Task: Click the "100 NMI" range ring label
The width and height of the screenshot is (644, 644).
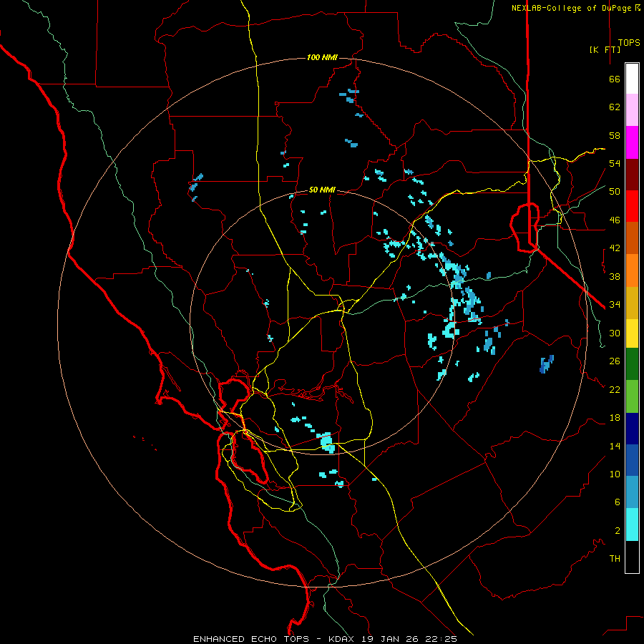Action: [x=322, y=57]
